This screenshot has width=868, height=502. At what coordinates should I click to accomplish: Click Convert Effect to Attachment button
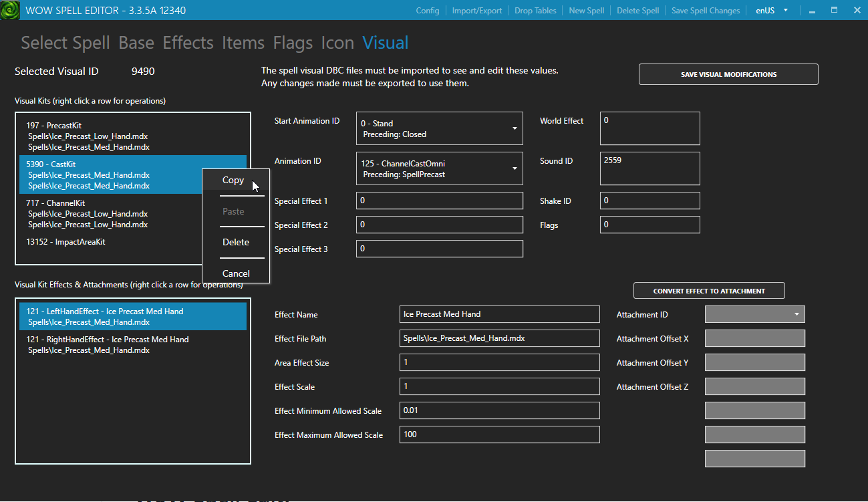(x=709, y=291)
